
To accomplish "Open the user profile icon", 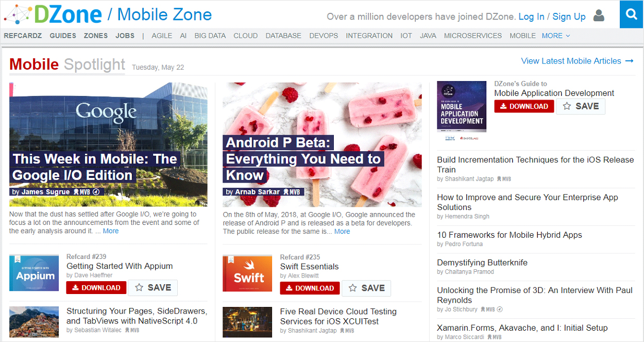I will click(599, 16).
